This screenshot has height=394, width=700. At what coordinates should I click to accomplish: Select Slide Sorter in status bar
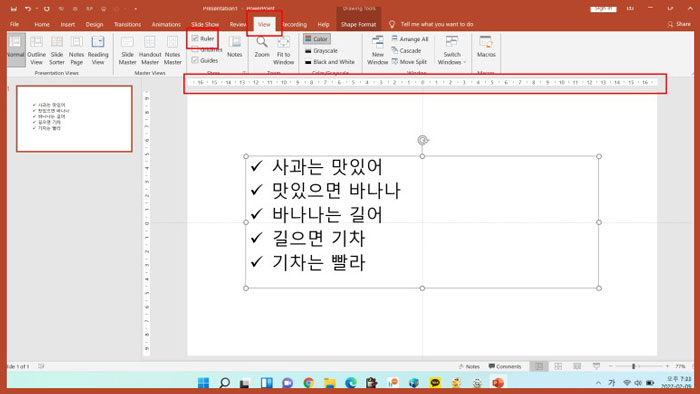coord(558,366)
